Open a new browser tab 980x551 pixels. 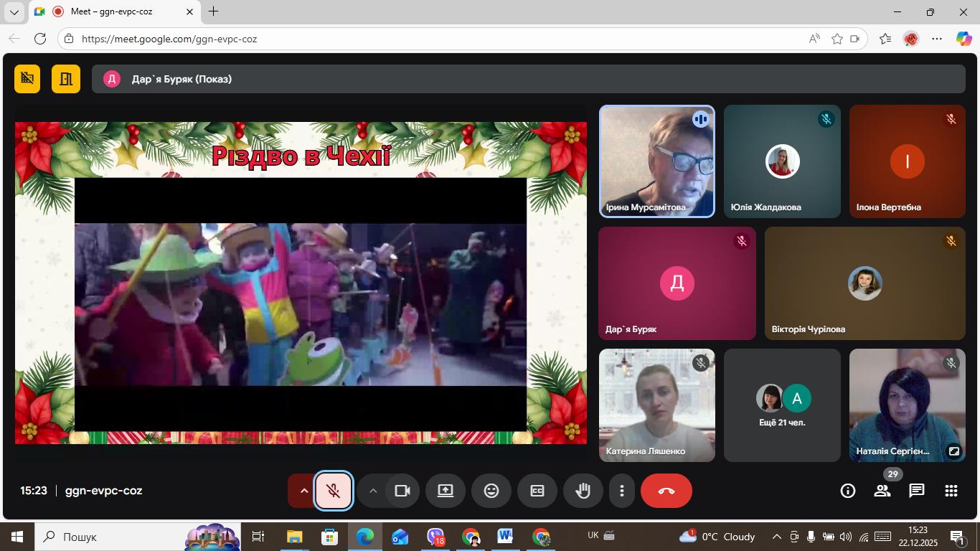(x=213, y=11)
